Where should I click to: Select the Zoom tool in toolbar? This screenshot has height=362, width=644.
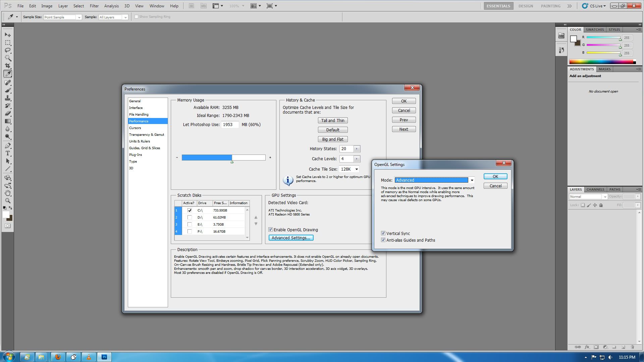tap(8, 201)
